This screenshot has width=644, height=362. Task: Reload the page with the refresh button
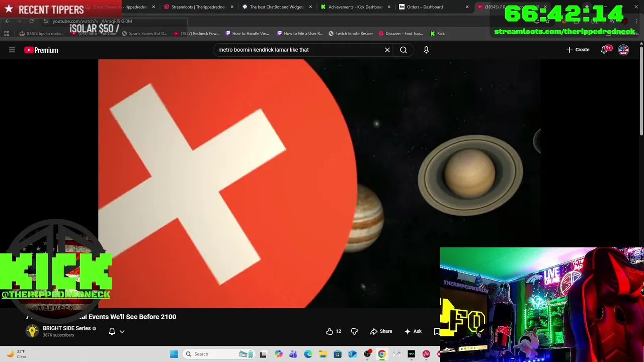32,21
